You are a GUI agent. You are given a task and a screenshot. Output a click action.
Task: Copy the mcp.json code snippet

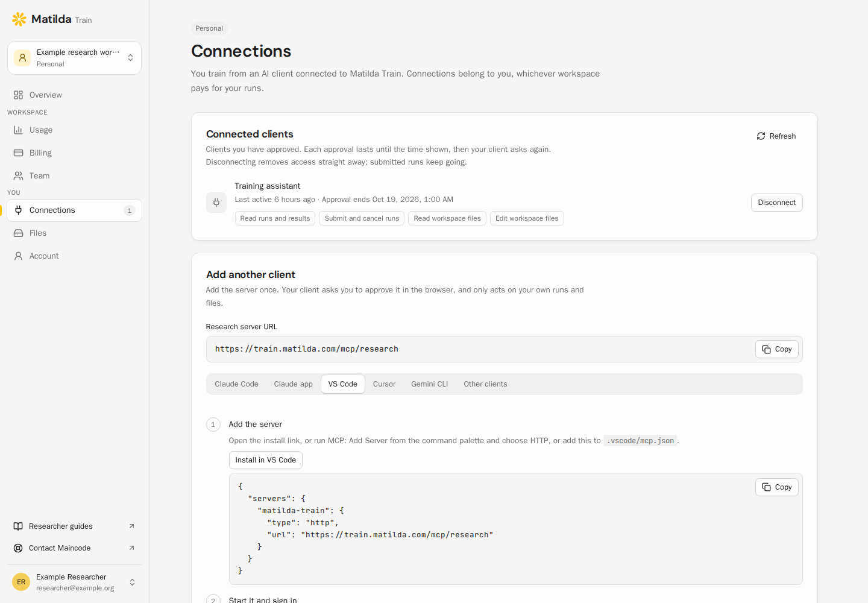(776, 487)
